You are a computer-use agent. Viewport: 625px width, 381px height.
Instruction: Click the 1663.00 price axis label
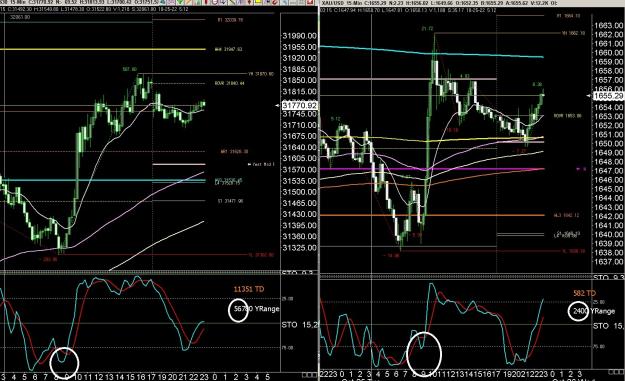pyautogui.click(x=609, y=26)
